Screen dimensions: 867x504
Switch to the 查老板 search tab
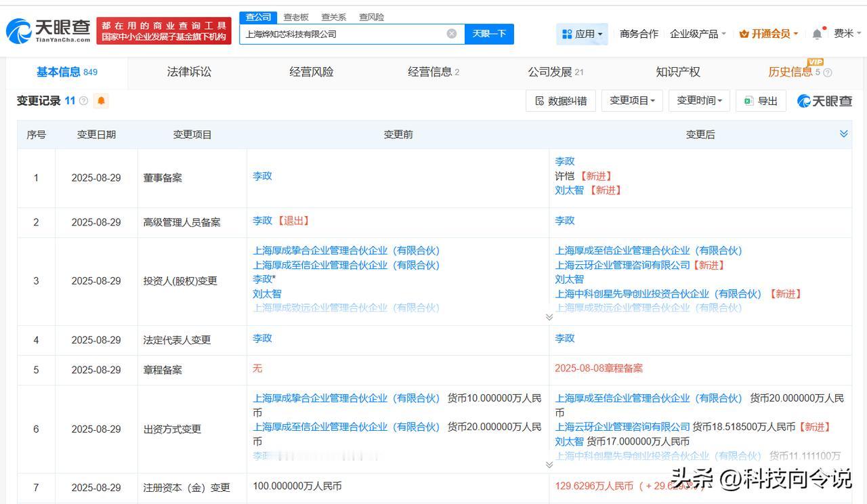[296, 17]
